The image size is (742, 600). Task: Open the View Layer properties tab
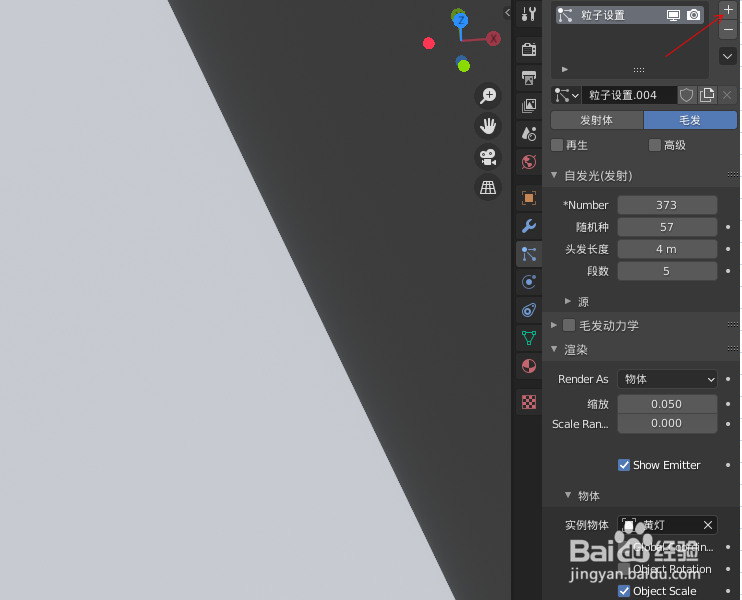pyautogui.click(x=529, y=105)
